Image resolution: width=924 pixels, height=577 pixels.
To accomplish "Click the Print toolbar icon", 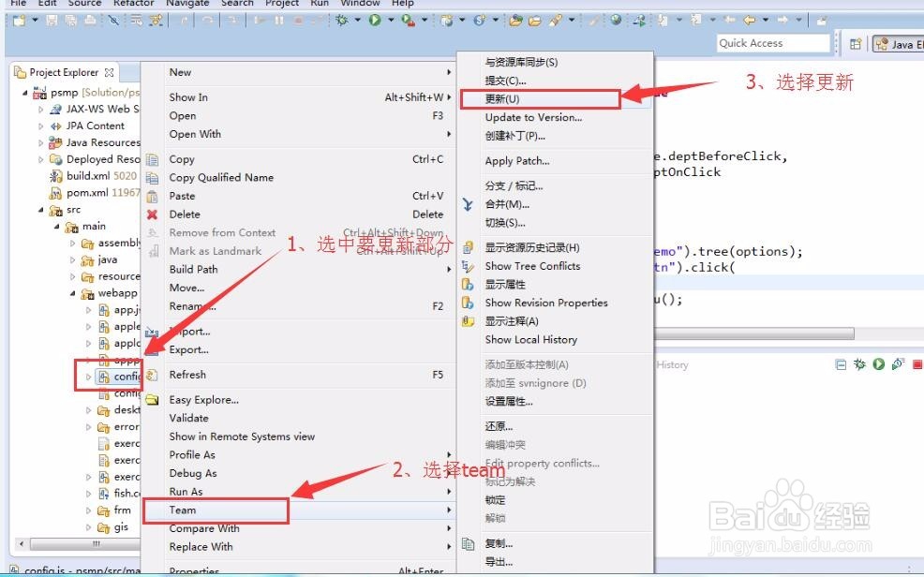I will 90,21.
